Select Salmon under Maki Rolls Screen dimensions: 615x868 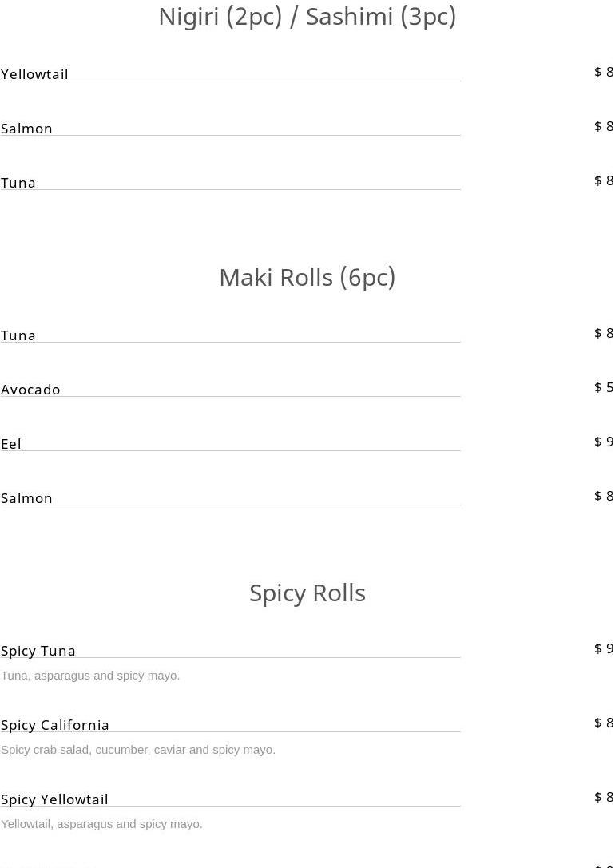coord(26,497)
